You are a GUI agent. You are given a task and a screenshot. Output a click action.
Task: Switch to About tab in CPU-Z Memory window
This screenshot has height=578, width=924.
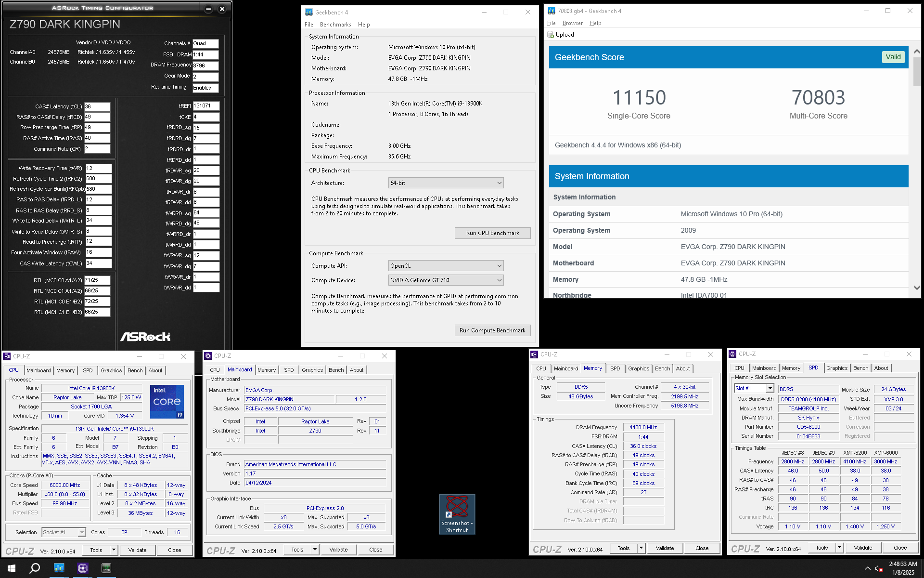tap(683, 368)
